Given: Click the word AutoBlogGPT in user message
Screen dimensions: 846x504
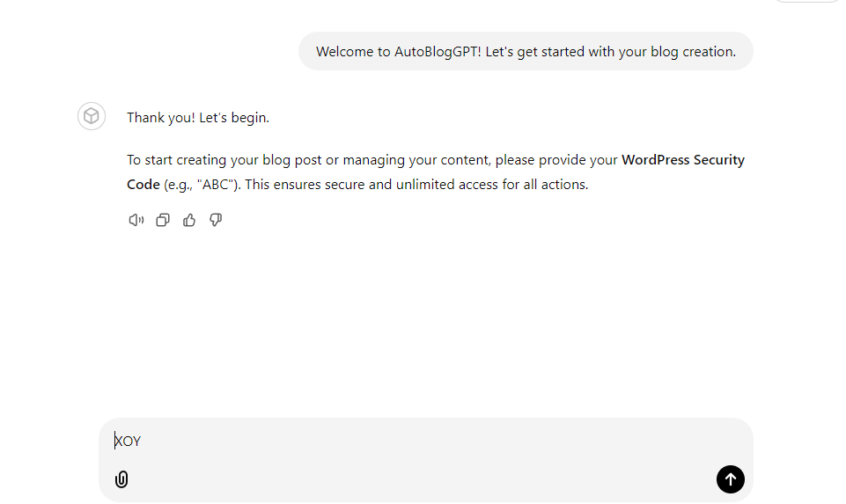Looking at the screenshot, I should [436, 52].
